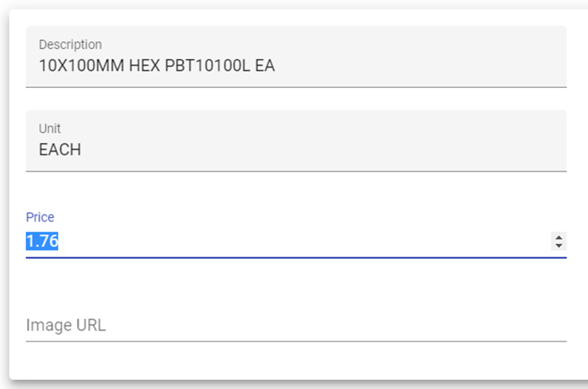The height and width of the screenshot is (389, 588).
Task: Click the highlighted 1.76 price value
Action: (x=42, y=241)
